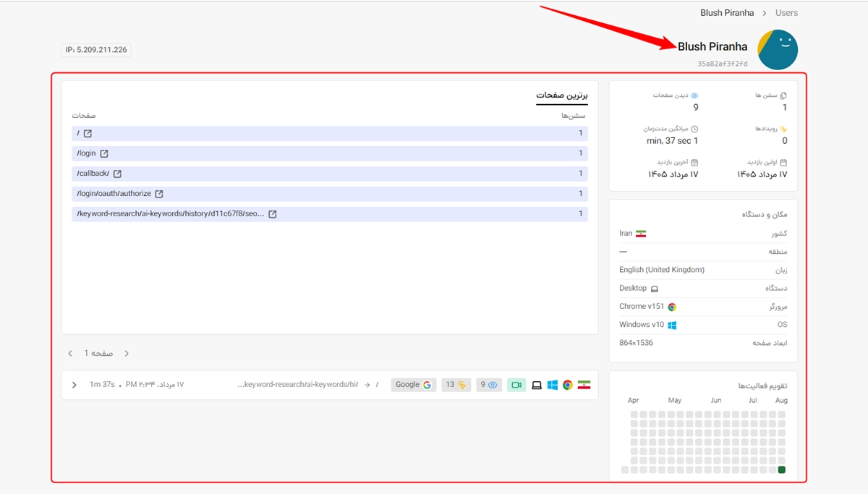Click the /login/oauth/authorize page path
Screen dimensions: 868x494
tap(114, 194)
